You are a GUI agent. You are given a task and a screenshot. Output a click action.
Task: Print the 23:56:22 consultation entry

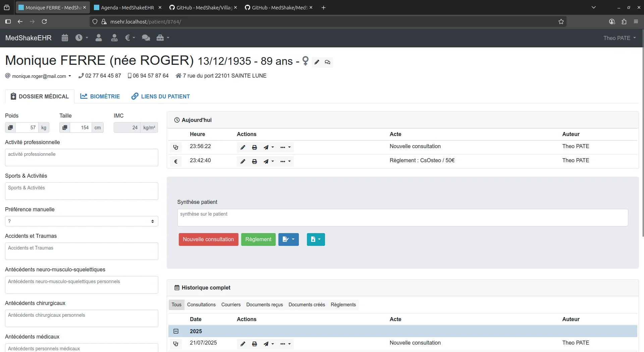(x=254, y=147)
